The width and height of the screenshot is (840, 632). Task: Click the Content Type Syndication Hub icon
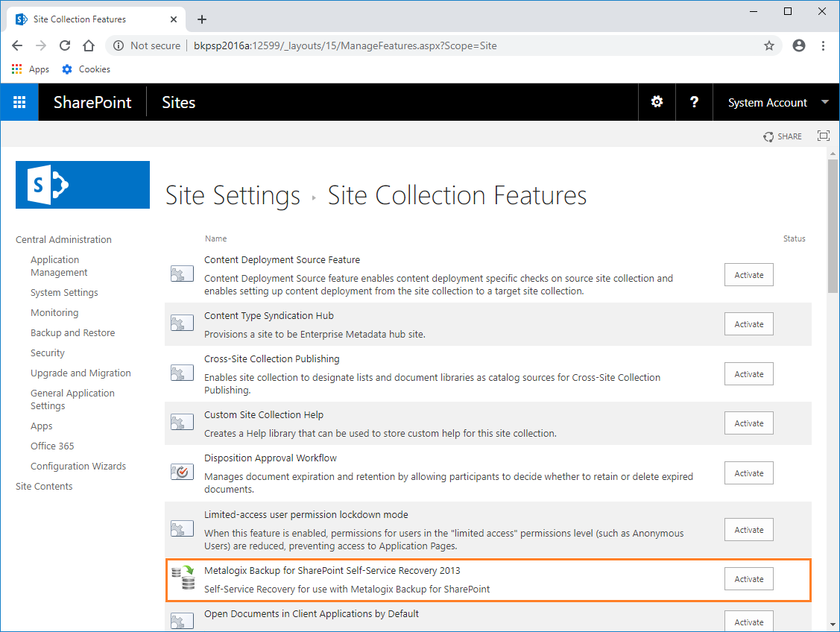(x=182, y=323)
